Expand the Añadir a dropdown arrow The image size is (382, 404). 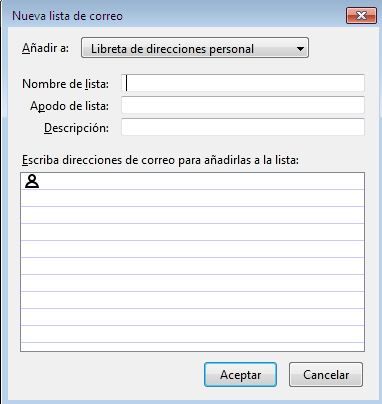point(300,49)
